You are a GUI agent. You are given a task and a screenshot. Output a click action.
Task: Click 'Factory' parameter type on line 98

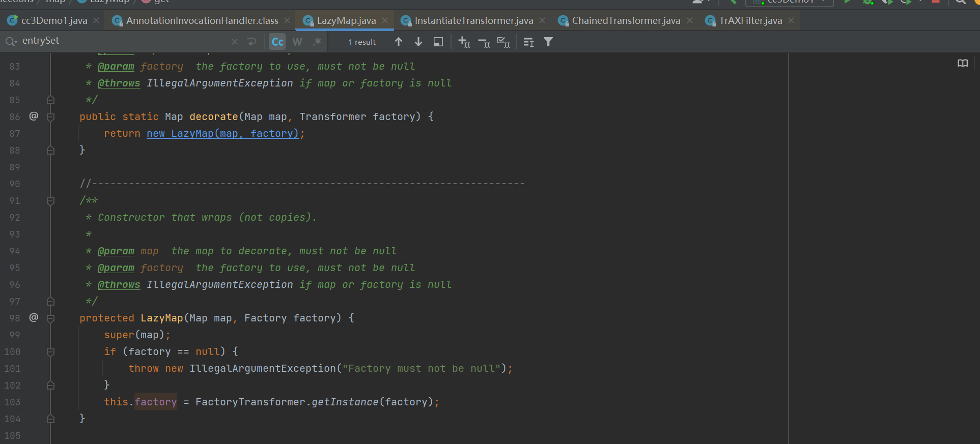(265, 318)
